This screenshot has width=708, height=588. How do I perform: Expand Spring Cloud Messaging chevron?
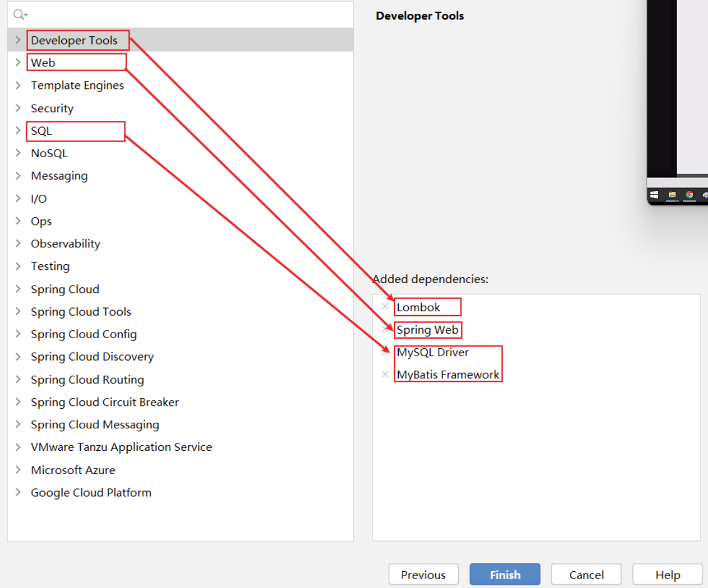18,425
